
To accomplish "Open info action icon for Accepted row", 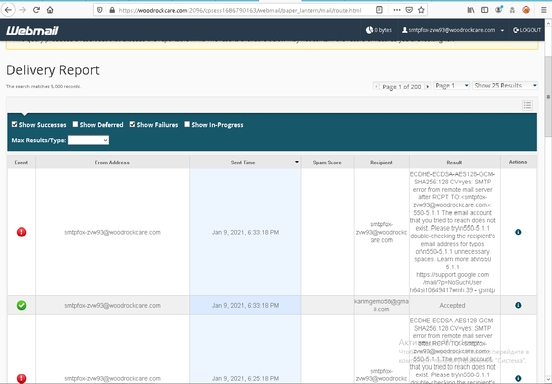I will [x=518, y=305].
